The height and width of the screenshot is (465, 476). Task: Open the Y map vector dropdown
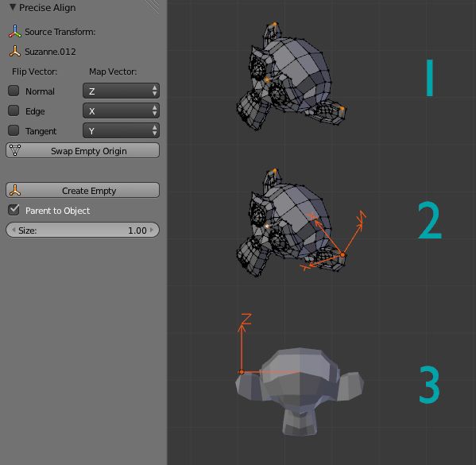pyautogui.click(x=121, y=130)
